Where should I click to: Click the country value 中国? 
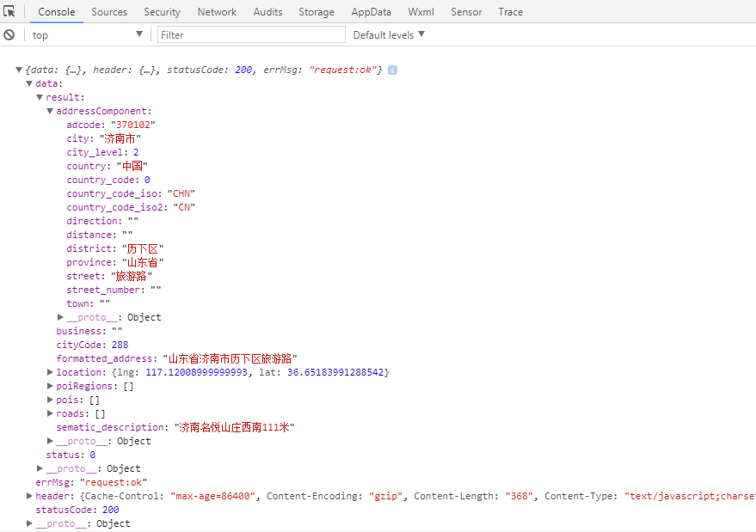click(x=132, y=166)
